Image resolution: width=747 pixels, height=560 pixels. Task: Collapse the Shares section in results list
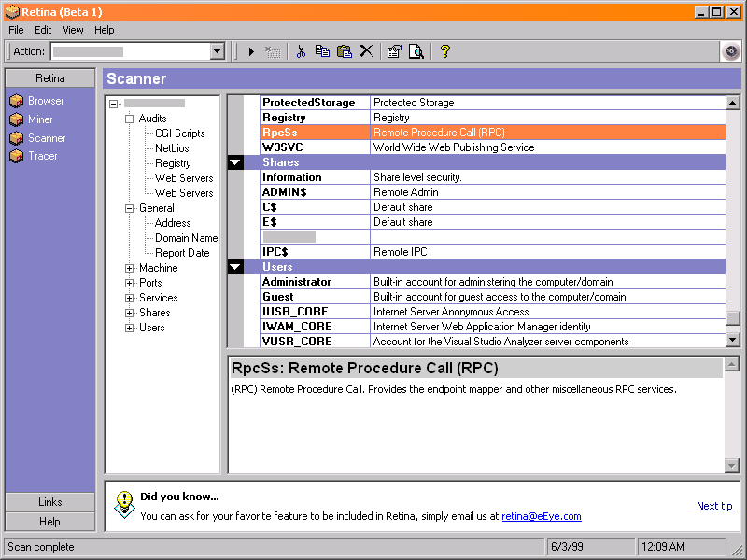236,162
